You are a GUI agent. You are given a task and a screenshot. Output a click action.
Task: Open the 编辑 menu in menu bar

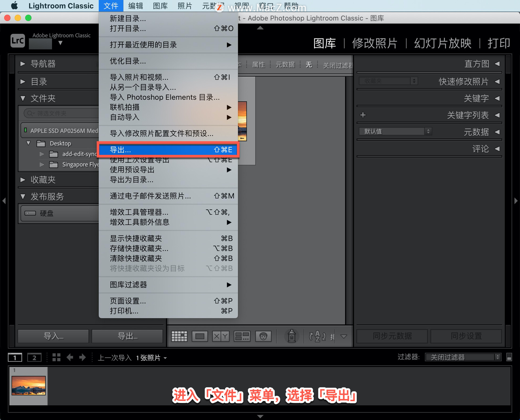tap(135, 6)
